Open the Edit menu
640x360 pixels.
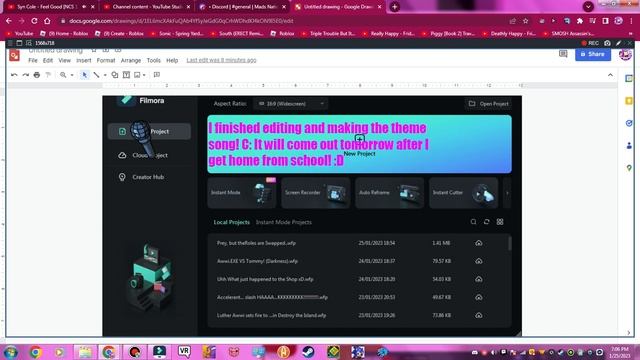(x=48, y=60)
